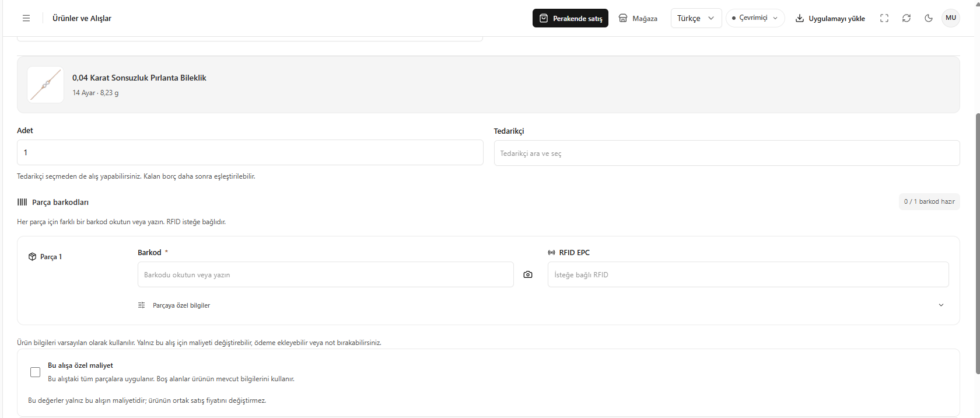
Task: Expand Parçaya özel bilgiler chevron
Action: coord(941,305)
